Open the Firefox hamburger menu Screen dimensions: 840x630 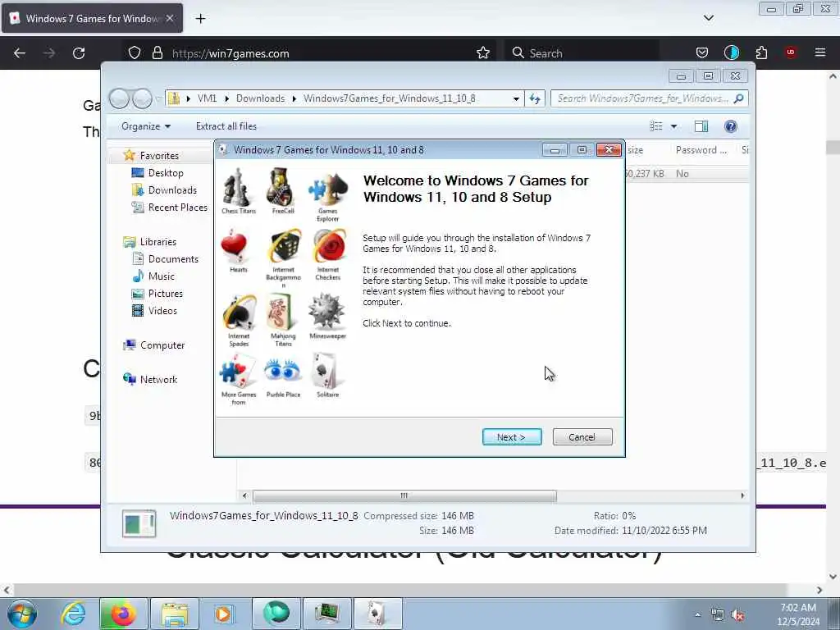pos(819,52)
